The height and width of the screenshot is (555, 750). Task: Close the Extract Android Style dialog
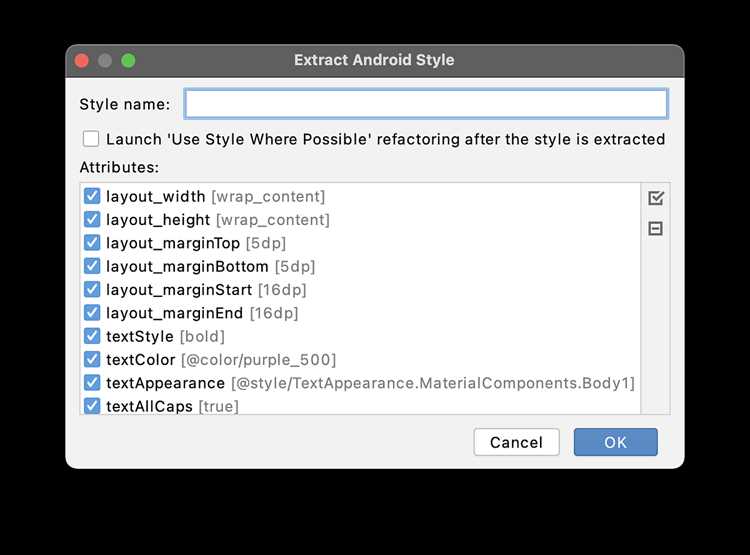point(82,61)
